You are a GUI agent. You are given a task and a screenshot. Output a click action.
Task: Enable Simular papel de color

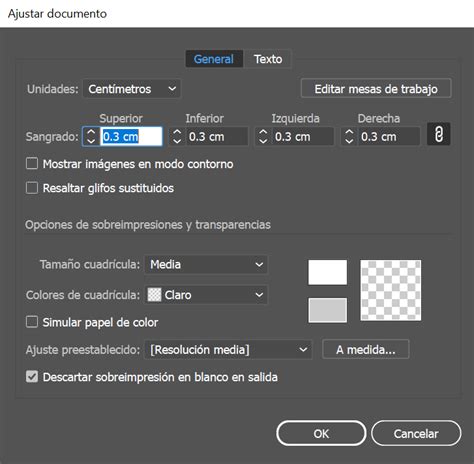point(32,322)
